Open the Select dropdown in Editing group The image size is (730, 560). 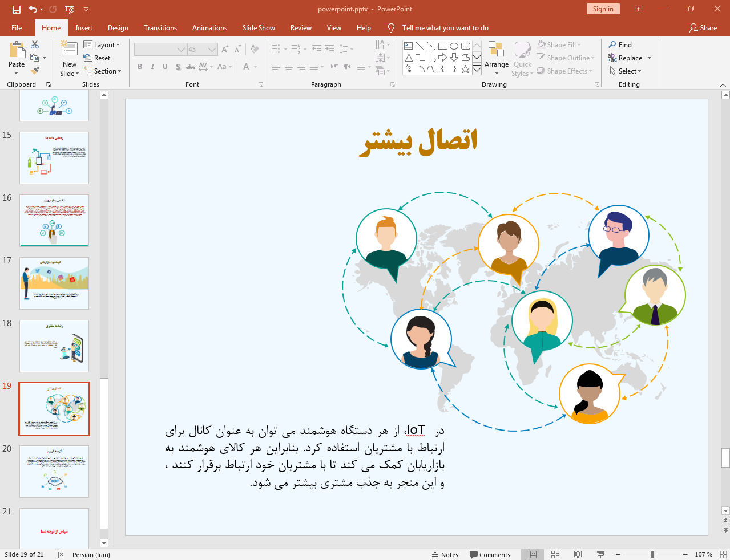626,71
